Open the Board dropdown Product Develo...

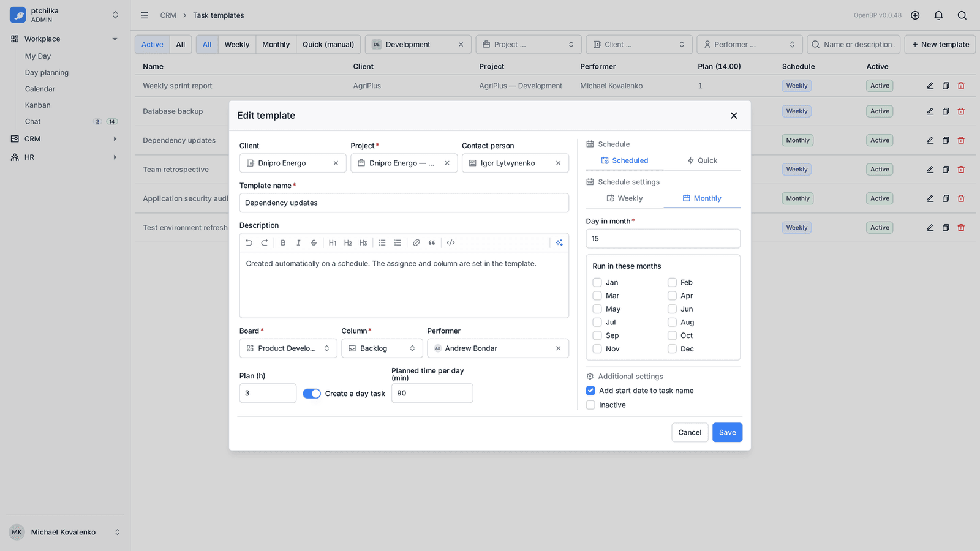pyautogui.click(x=288, y=348)
